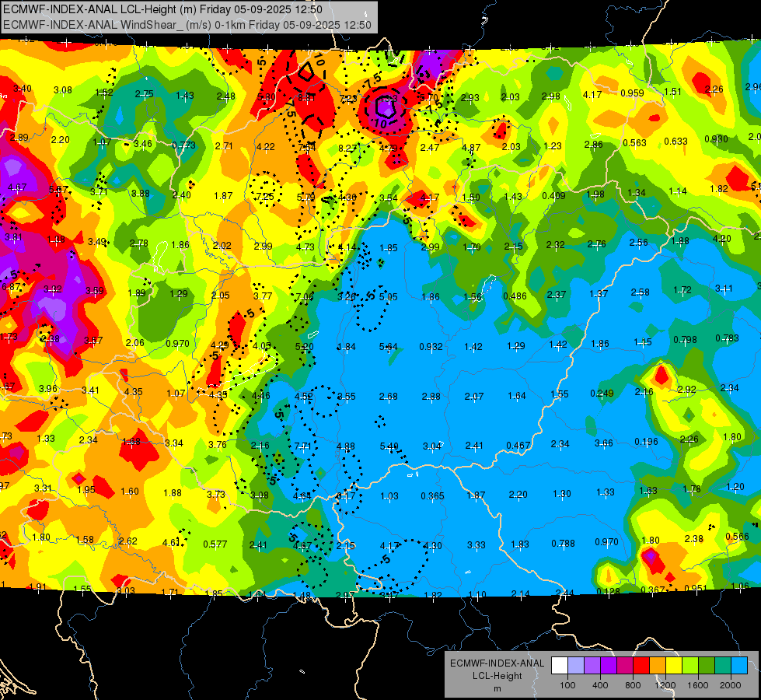Pick the yellow legend color swatch

tap(674, 666)
